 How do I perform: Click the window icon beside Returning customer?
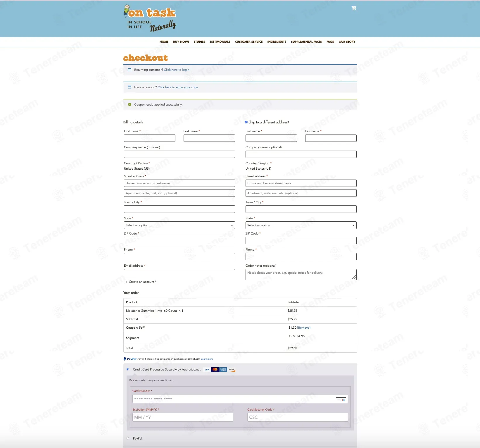click(130, 70)
